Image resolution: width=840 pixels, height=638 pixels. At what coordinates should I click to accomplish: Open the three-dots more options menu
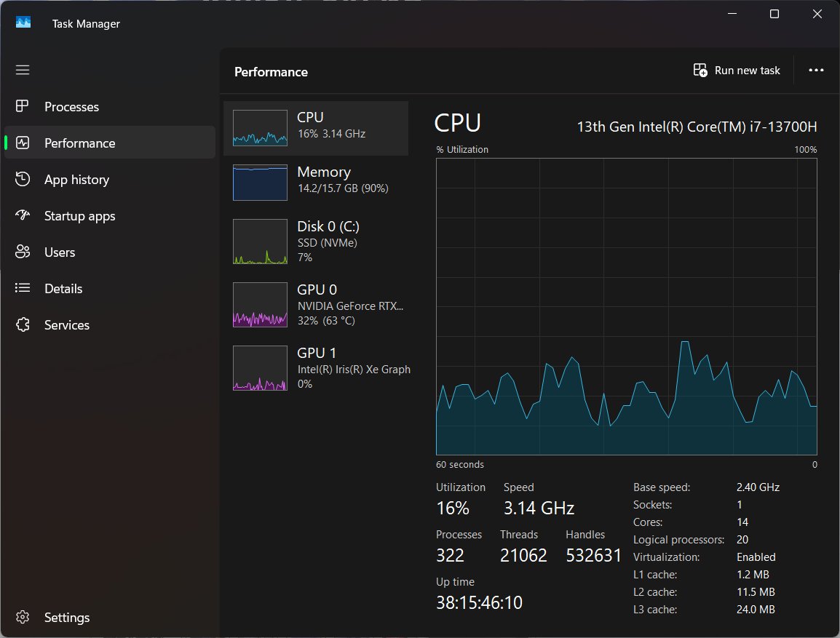tap(816, 70)
